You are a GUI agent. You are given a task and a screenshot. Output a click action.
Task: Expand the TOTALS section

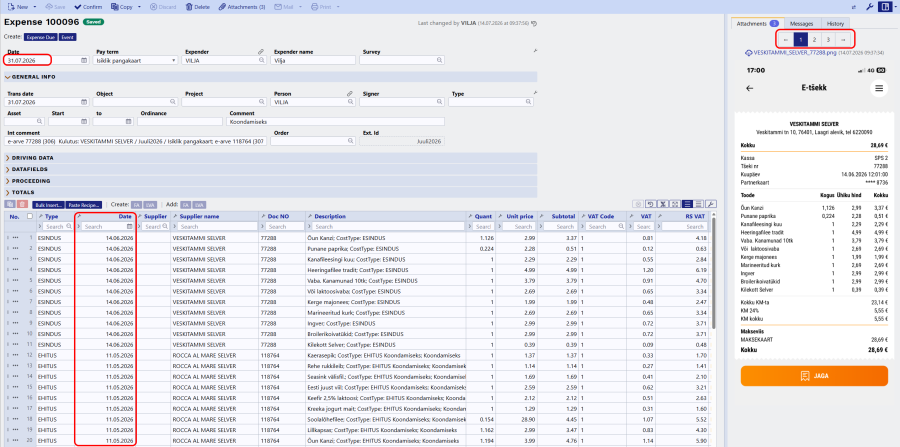[270, 192]
